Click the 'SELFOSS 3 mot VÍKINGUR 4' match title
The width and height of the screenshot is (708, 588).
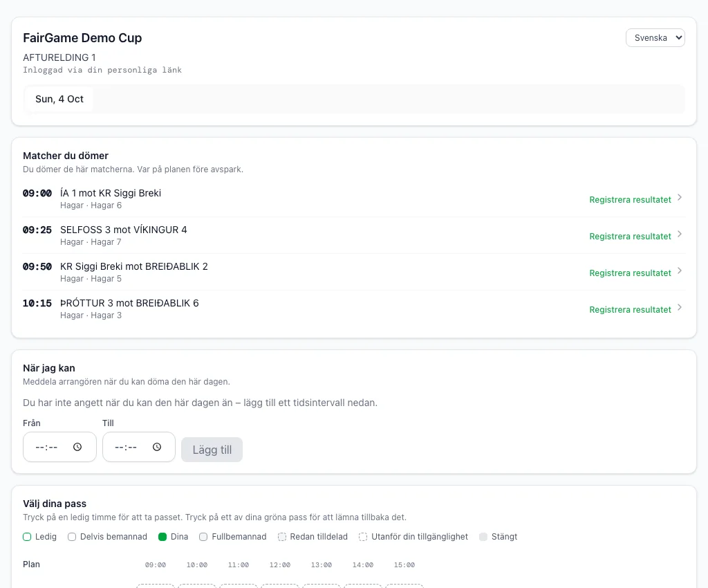click(x=123, y=230)
